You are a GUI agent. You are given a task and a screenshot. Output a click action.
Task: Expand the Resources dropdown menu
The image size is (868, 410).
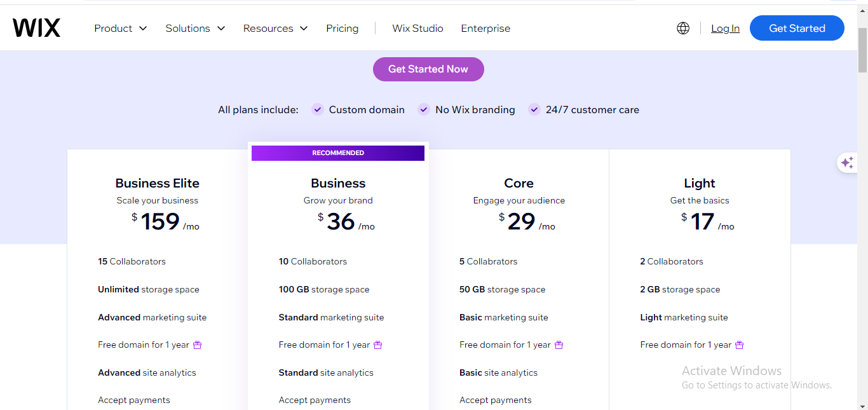[x=275, y=28]
